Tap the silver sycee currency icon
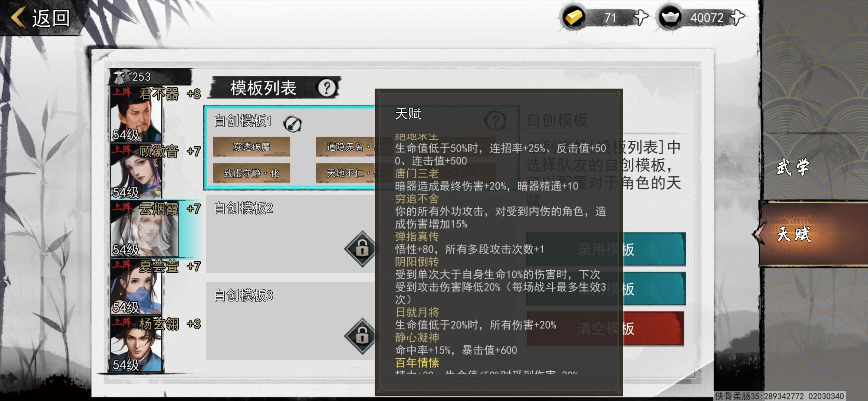This screenshot has width=868, height=401. (x=670, y=17)
